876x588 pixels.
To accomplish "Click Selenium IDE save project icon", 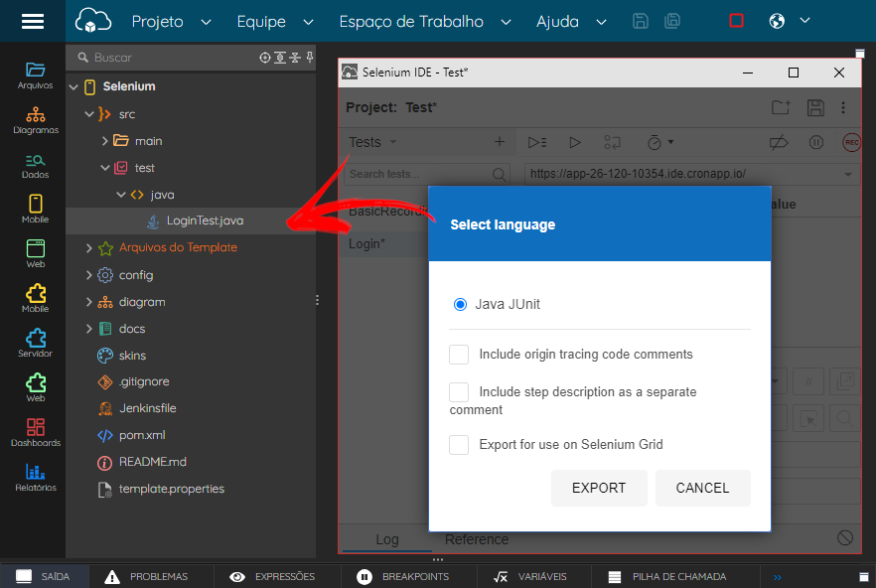I will click(x=815, y=107).
